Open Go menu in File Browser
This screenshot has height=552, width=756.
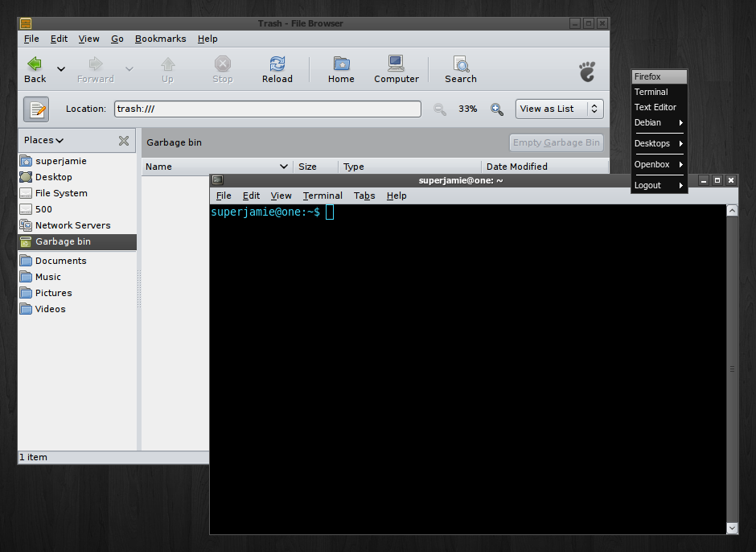point(117,39)
